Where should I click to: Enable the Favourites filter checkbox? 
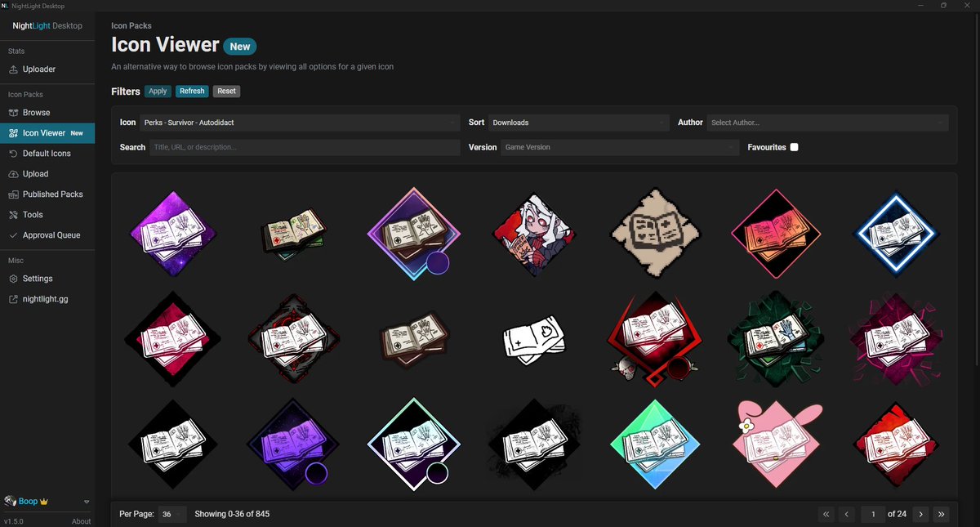coord(795,146)
